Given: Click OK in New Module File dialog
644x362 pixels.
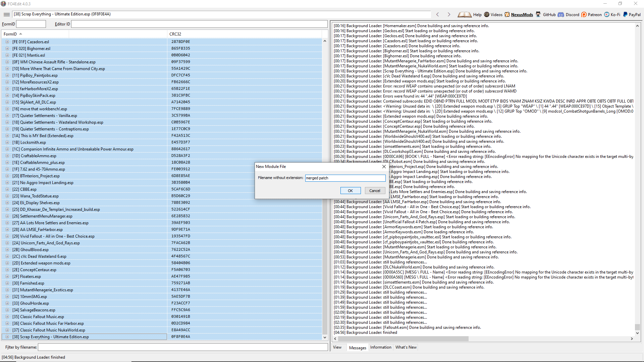Looking at the screenshot, I should point(351,191).
